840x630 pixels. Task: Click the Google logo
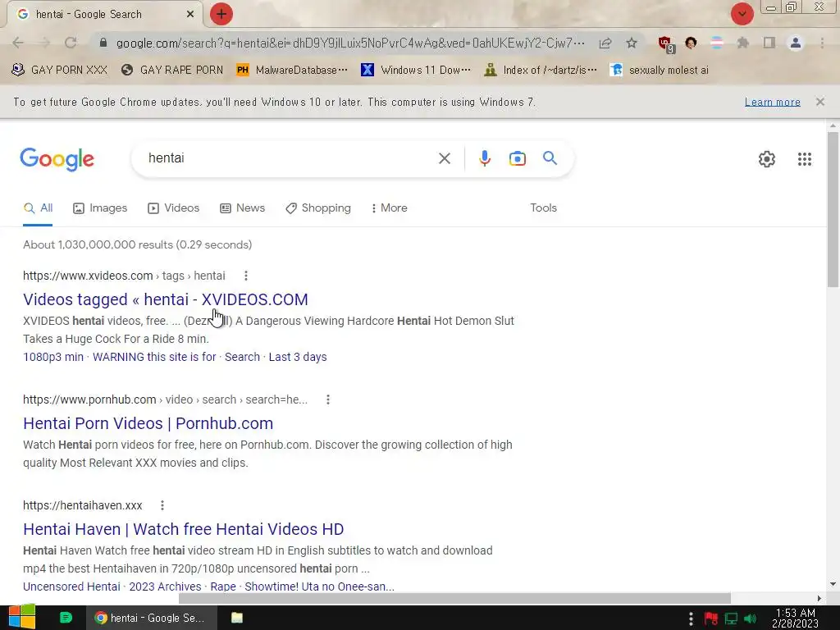pos(57,159)
